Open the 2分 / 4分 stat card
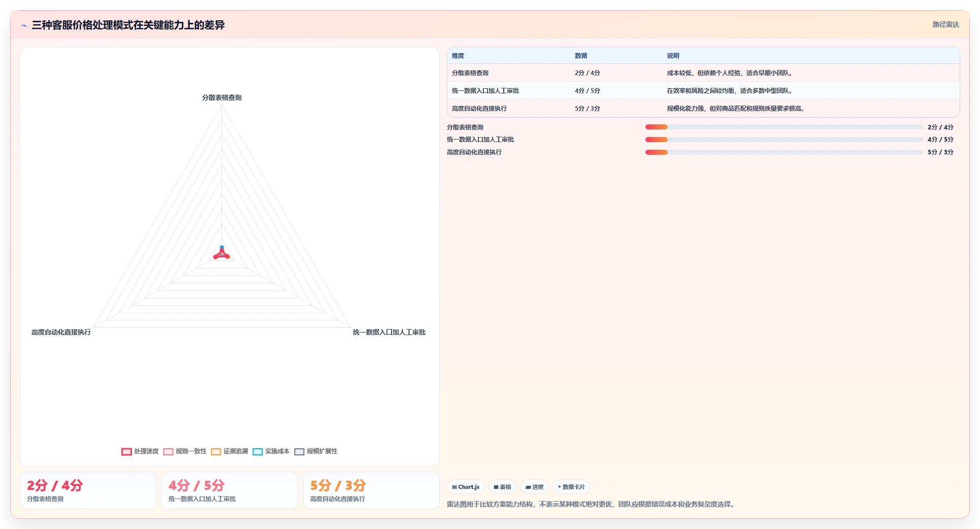980x529 pixels. tap(88, 490)
